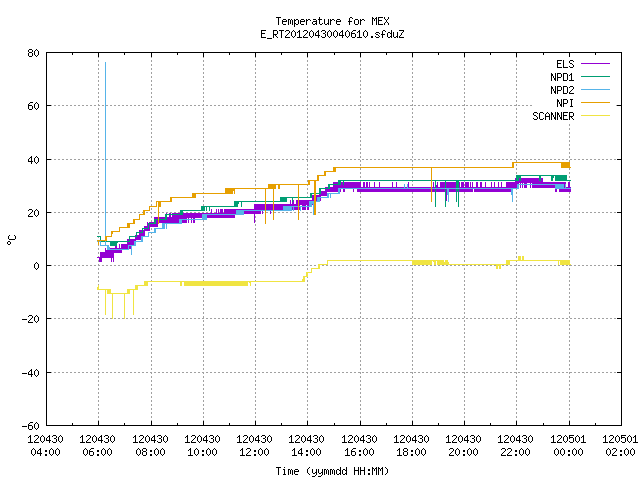Viewport: 640px width, 480px height.
Task: Click the ELS legend label
Action: (x=565, y=64)
